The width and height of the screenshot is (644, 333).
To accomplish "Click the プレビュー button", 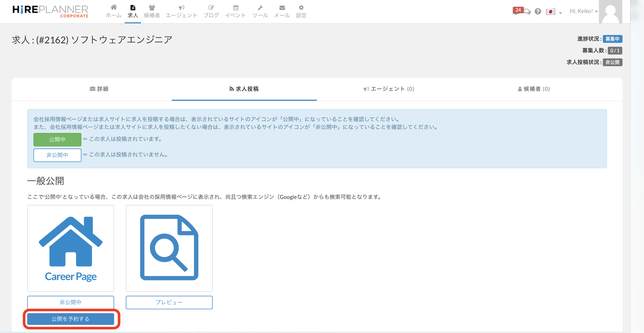I will click(x=169, y=302).
